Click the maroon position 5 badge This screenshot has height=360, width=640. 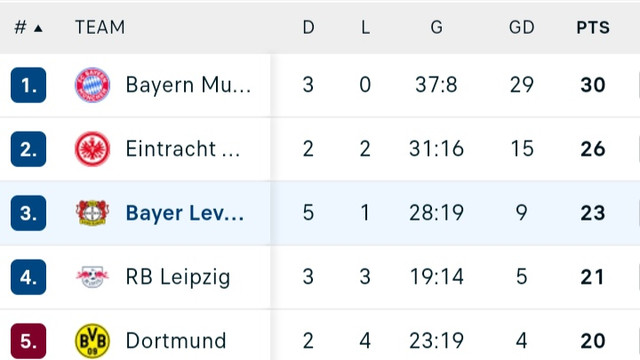(28, 341)
